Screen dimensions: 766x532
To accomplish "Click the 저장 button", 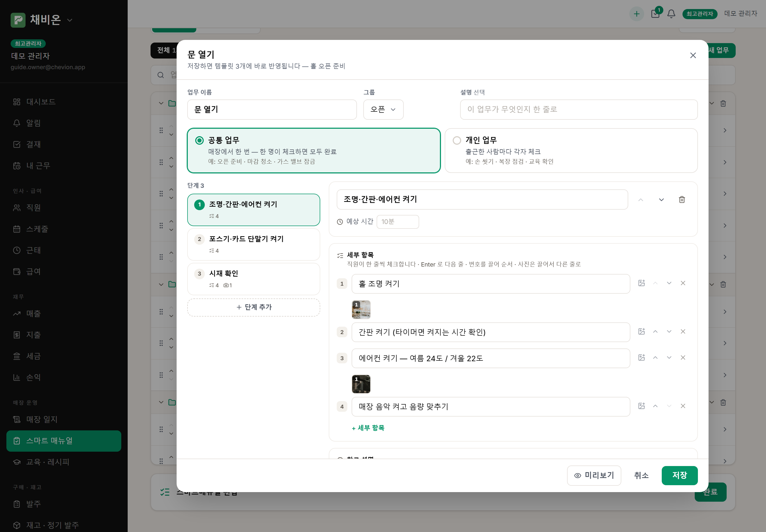I will point(679,475).
